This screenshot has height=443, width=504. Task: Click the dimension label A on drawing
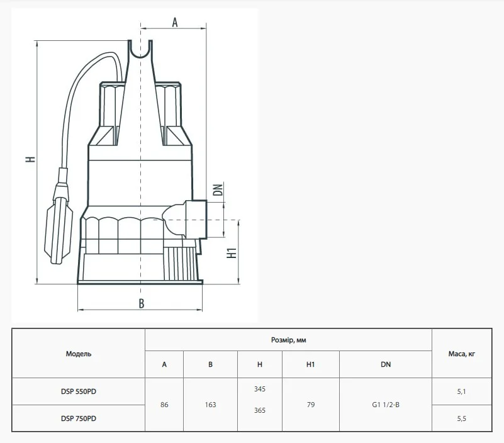[x=174, y=22]
